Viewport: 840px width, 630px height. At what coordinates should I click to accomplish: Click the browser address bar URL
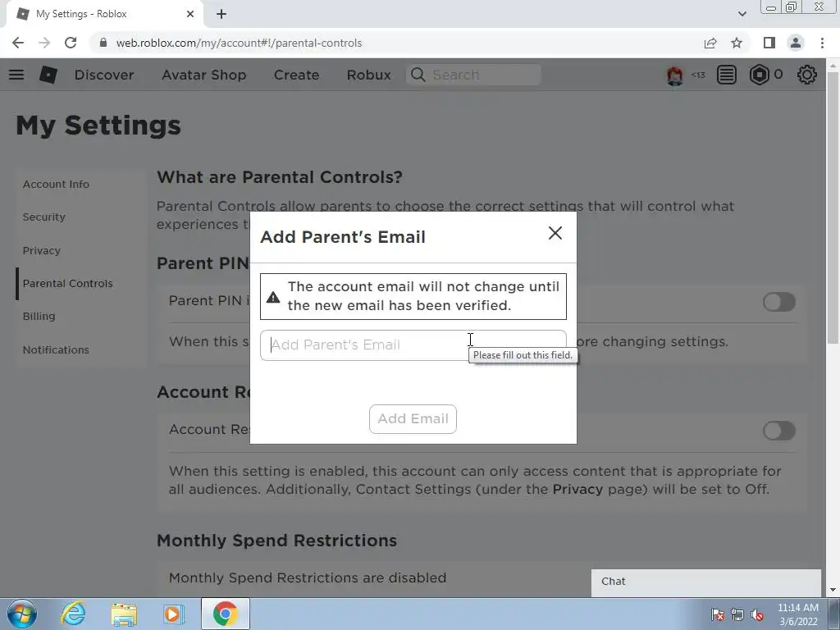(x=239, y=43)
